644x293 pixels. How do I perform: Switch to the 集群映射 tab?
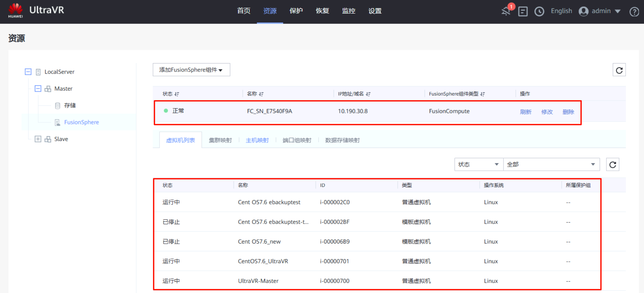(220, 140)
